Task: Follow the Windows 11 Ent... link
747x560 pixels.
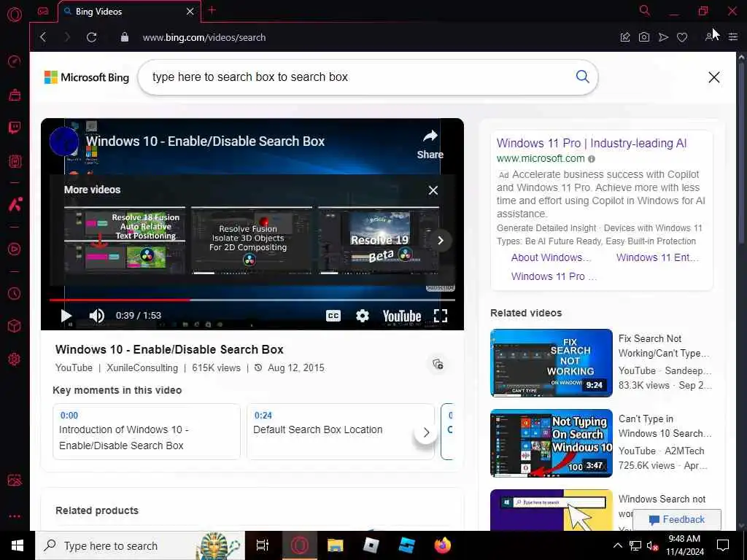Action: click(x=657, y=257)
